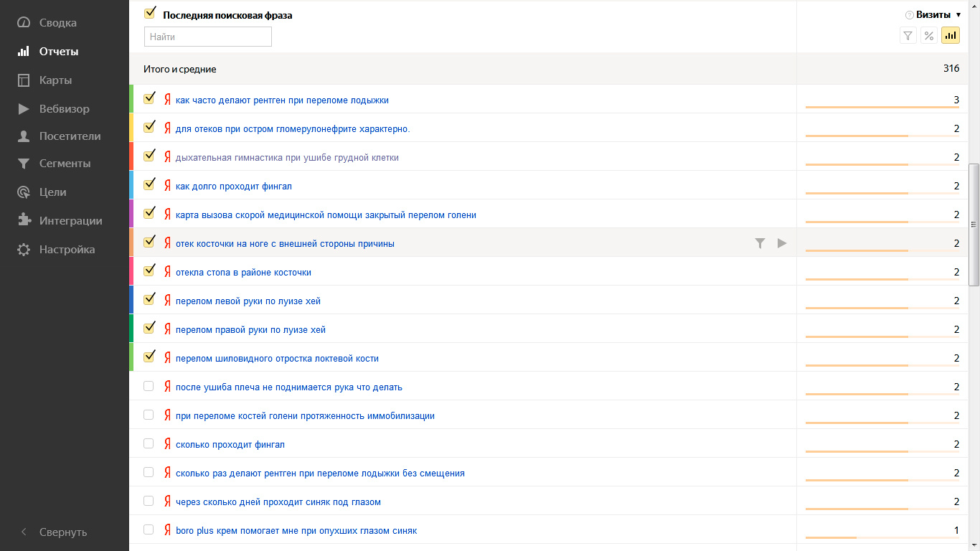
Task: Open the Сводка section
Action: 57,23
